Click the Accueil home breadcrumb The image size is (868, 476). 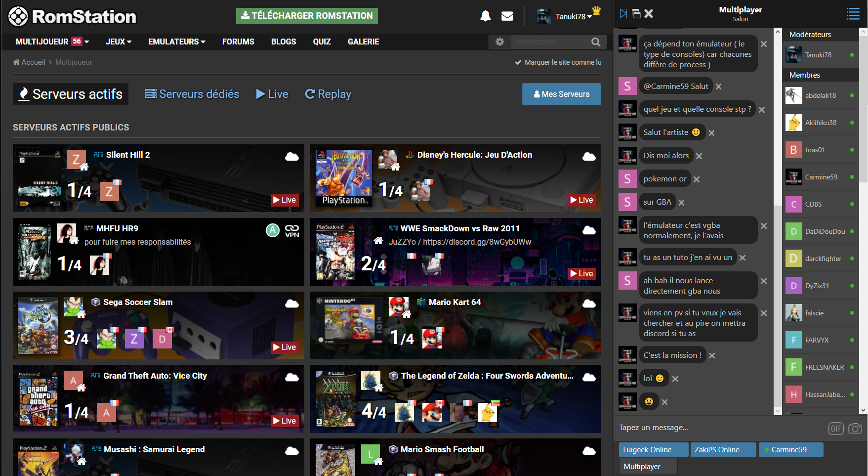(29, 62)
